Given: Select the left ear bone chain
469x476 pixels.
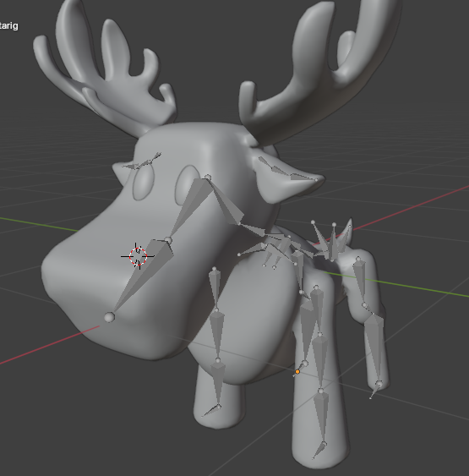Looking at the screenshot, I should point(142,161).
